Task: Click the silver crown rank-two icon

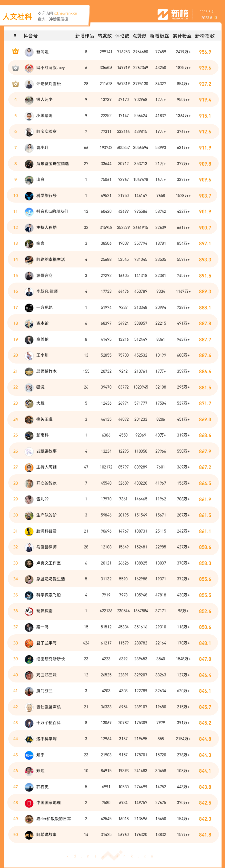Action: point(15,68)
